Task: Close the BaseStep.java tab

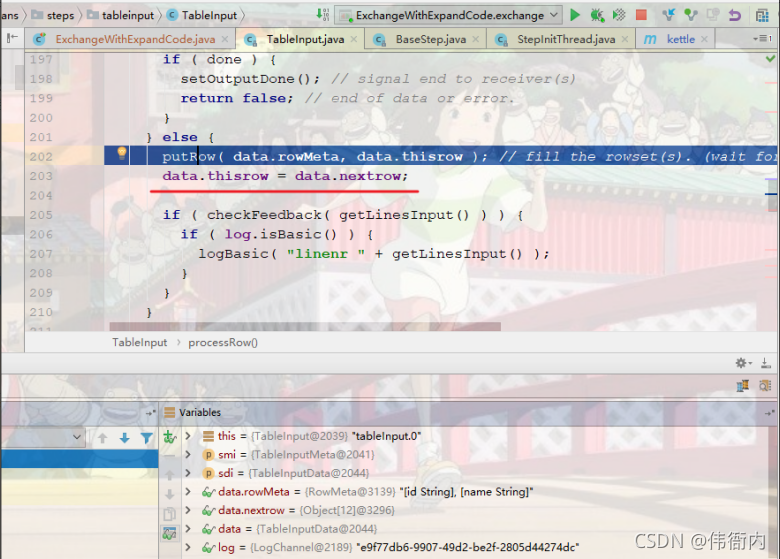Action: click(x=476, y=39)
